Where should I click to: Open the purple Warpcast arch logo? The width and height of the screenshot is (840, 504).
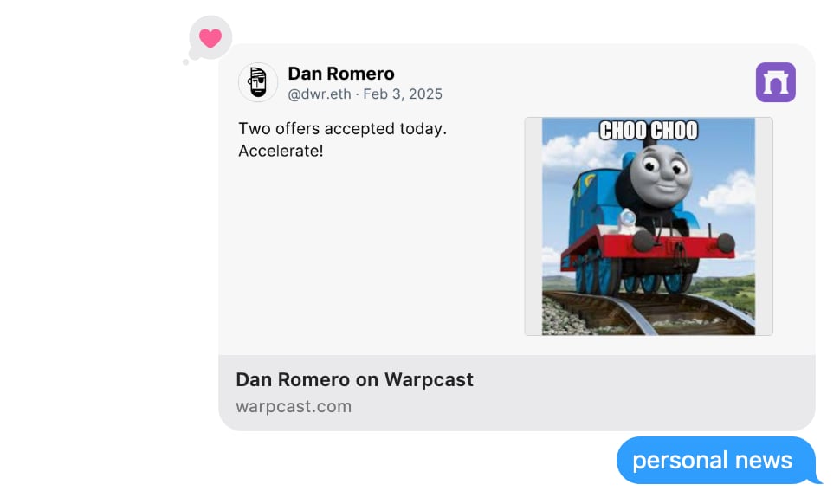[775, 82]
